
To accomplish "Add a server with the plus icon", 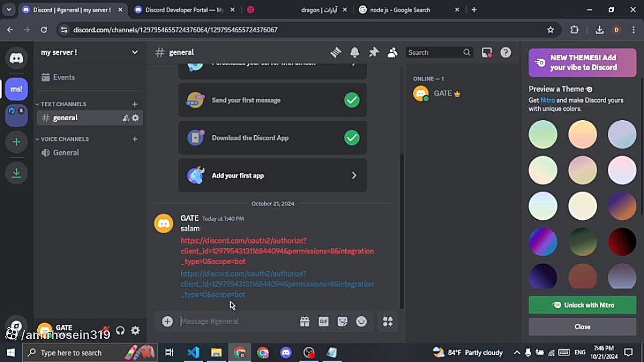I will click(17, 142).
